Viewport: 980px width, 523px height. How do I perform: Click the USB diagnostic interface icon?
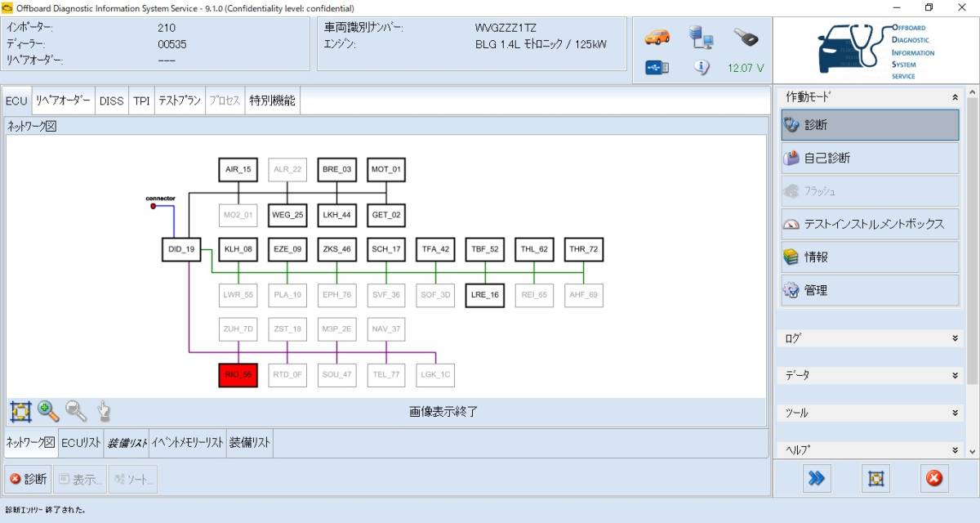[x=657, y=68]
